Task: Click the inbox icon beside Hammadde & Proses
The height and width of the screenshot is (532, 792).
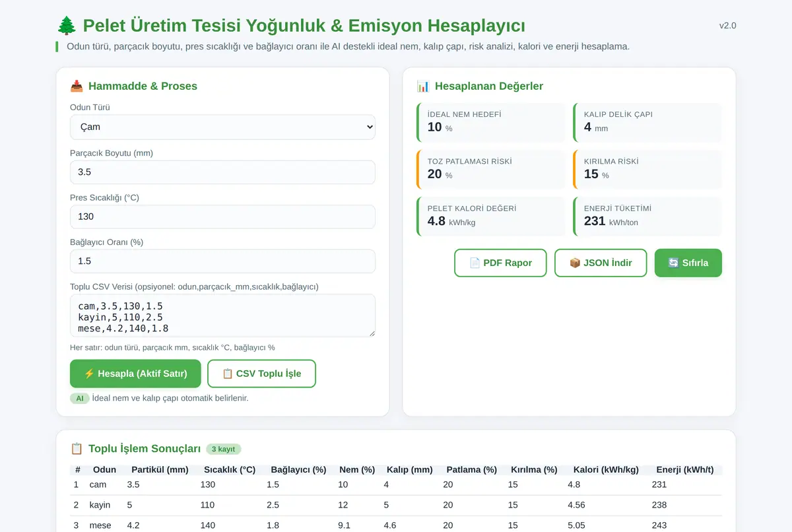Action: pos(77,86)
